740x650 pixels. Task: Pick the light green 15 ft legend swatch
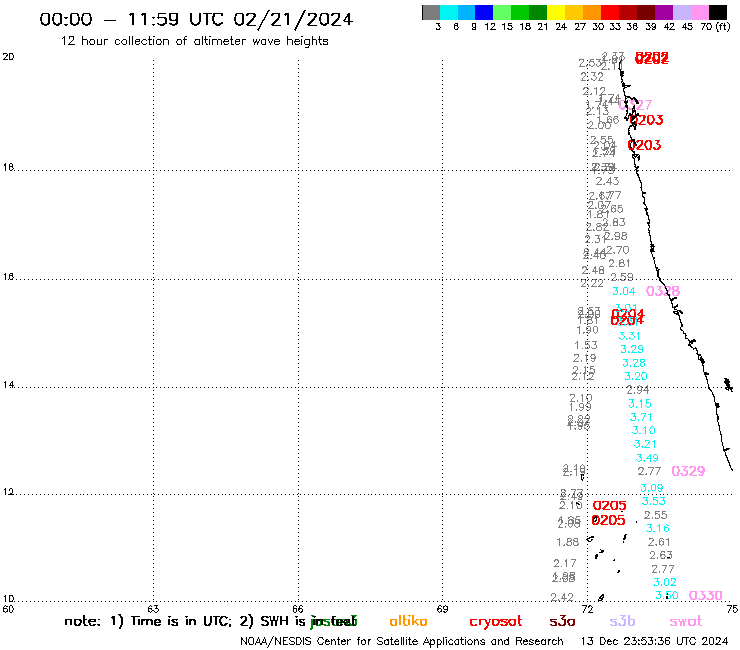(502, 12)
